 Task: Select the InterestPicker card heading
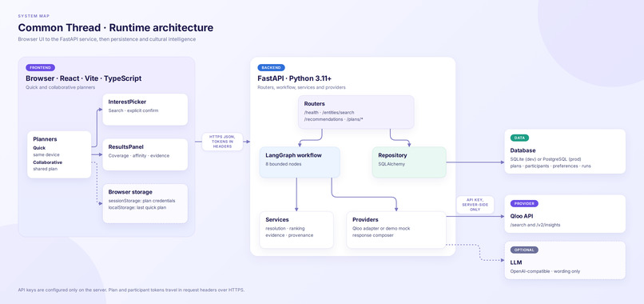coord(127,102)
